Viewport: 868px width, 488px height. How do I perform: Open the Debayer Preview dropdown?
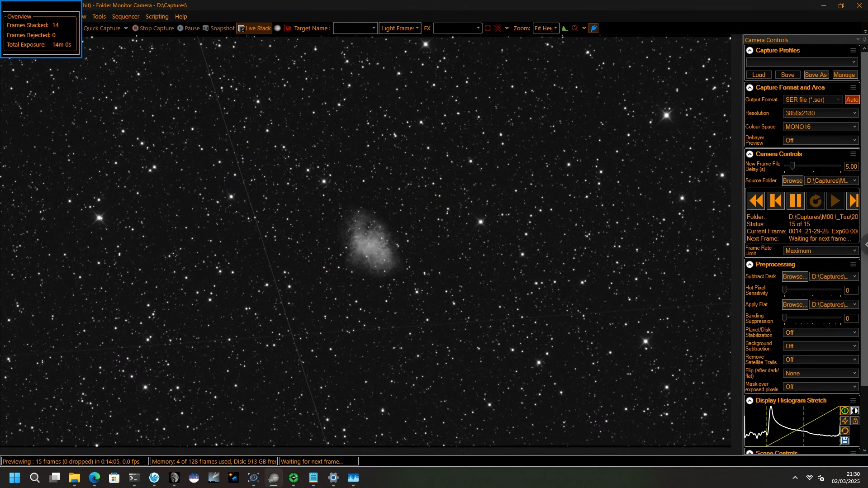(x=821, y=140)
